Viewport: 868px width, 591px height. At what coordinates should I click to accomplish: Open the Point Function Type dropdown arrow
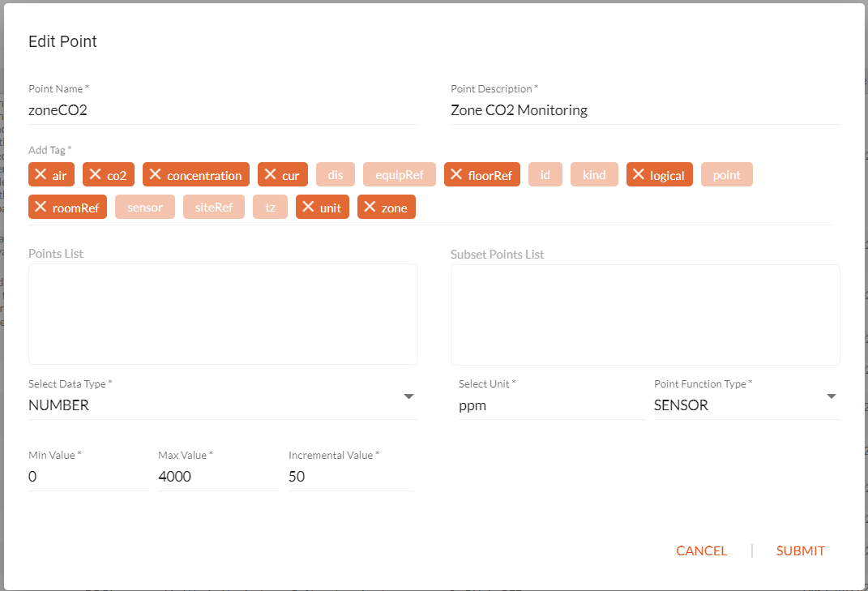coord(831,396)
